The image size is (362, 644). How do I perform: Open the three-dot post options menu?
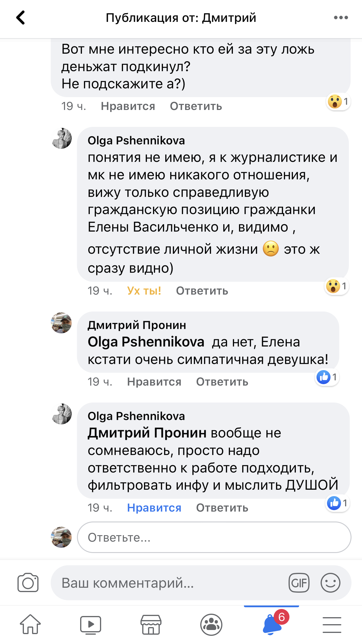point(341,17)
